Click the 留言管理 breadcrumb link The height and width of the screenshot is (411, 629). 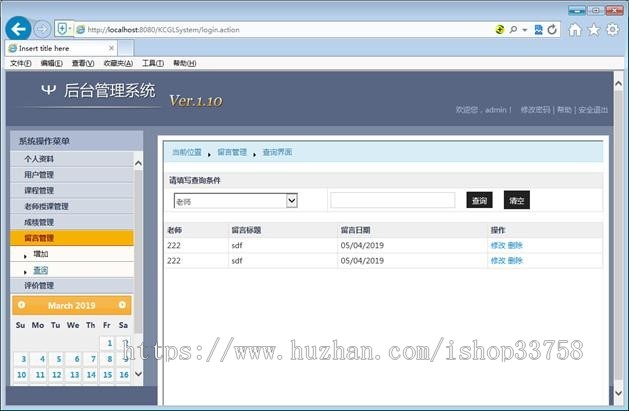click(x=232, y=152)
